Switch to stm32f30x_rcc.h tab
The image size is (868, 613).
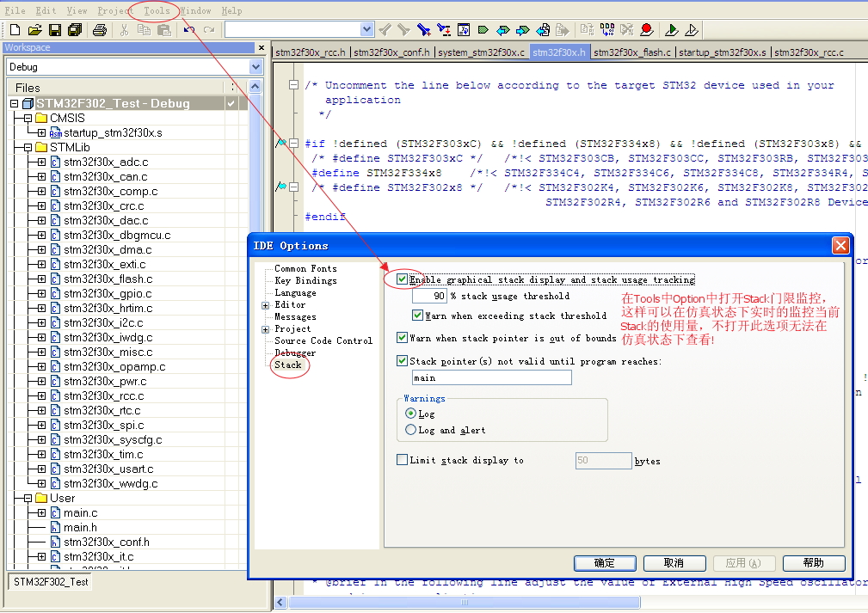click(x=310, y=52)
